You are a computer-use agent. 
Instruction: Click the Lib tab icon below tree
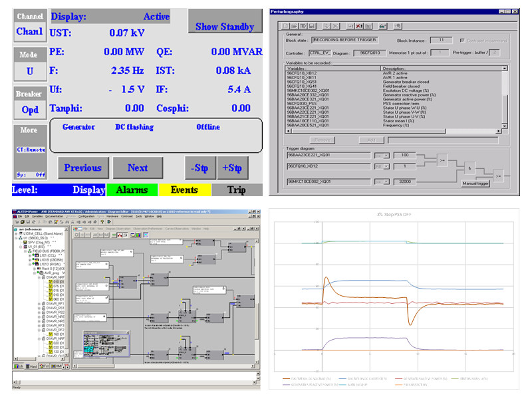coord(19,366)
